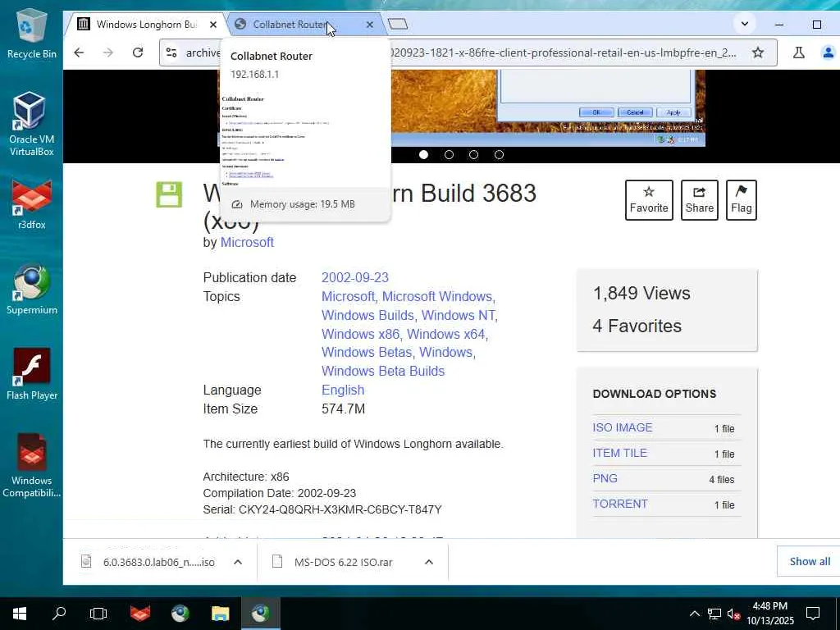Switch to the Windows Longhorn Build tab
The height and width of the screenshot is (630, 840).
[x=144, y=25]
